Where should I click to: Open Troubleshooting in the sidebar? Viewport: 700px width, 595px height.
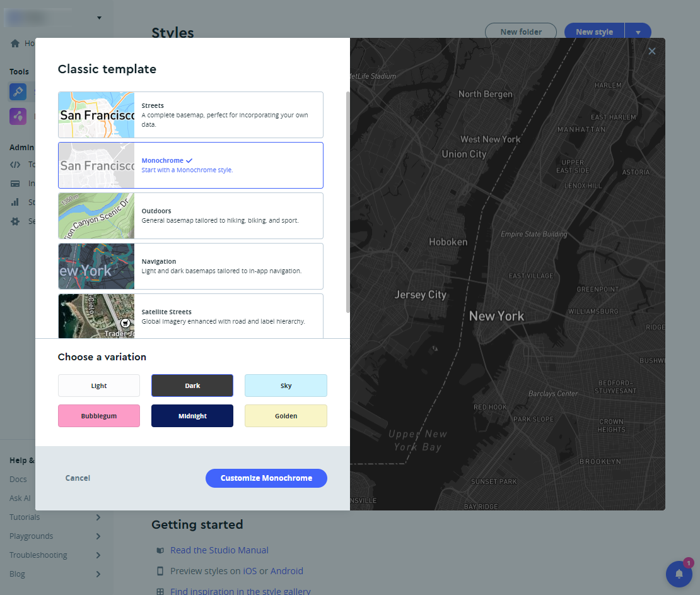coord(38,555)
